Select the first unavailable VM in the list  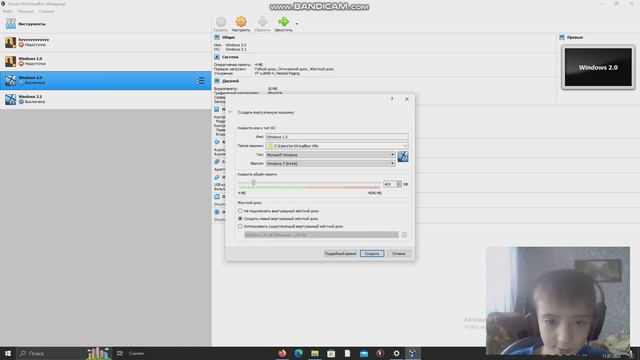click(105, 42)
